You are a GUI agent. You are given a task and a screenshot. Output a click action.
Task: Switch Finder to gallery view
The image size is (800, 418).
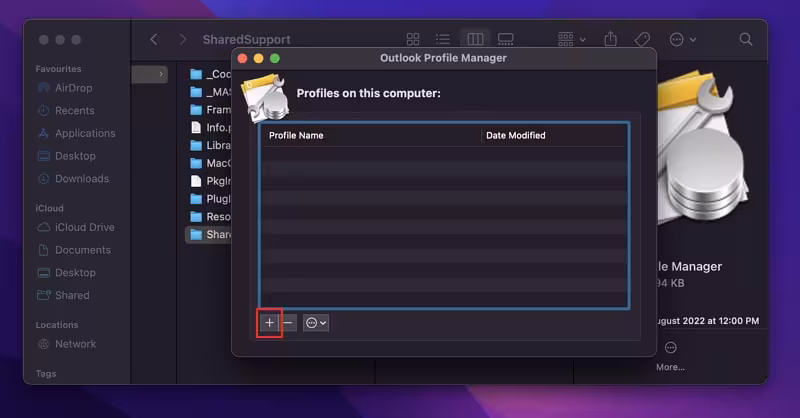coord(506,39)
